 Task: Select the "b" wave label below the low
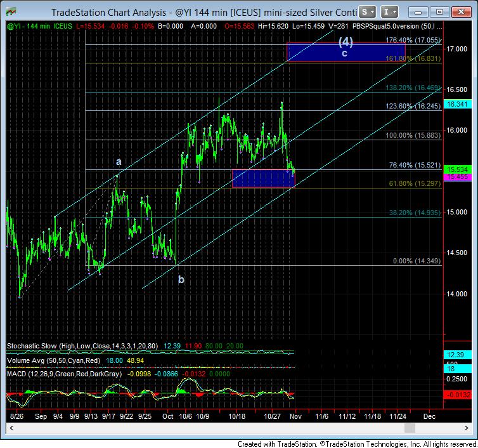pyautogui.click(x=181, y=279)
